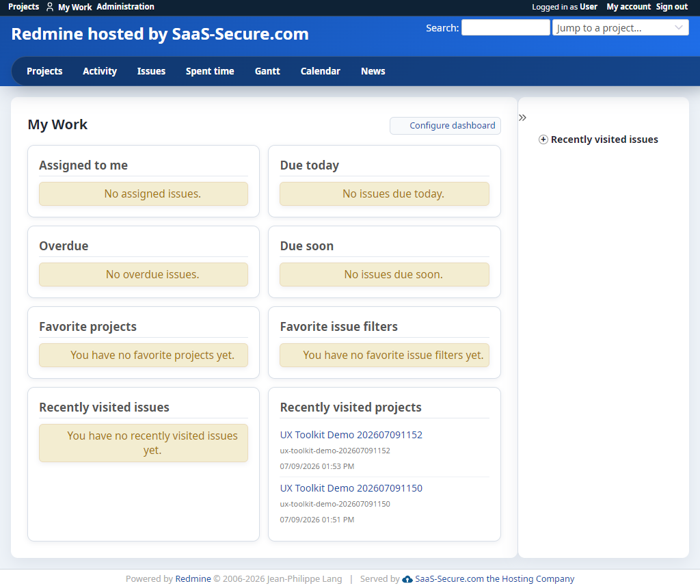Select the Activity tab
The image size is (700, 588).
point(100,71)
